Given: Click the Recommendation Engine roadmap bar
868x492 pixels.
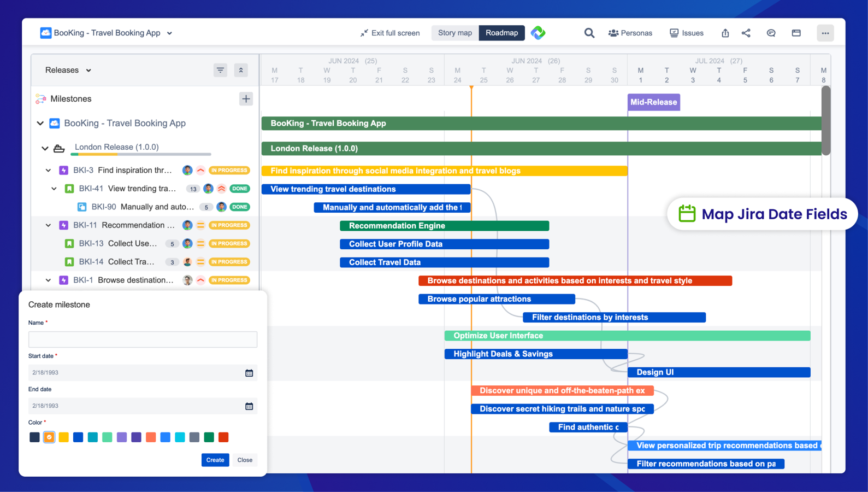Looking at the screenshot, I should [x=444, y=226].
